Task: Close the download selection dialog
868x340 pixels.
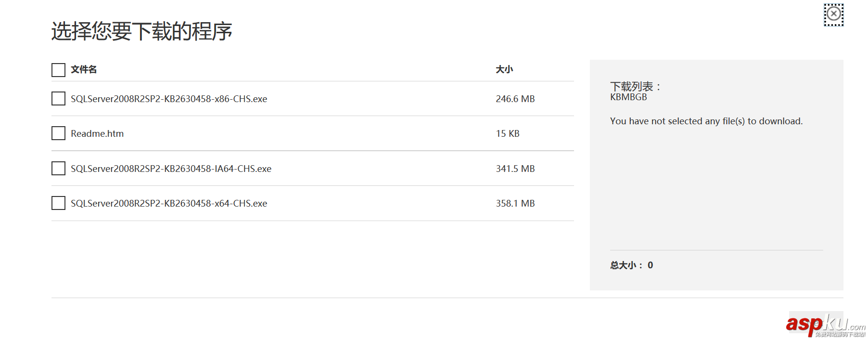Action: click(833, 14)
